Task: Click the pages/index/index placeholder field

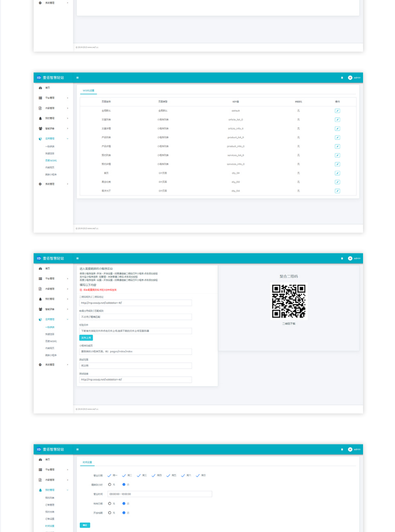Action: [x=136, y=351]
